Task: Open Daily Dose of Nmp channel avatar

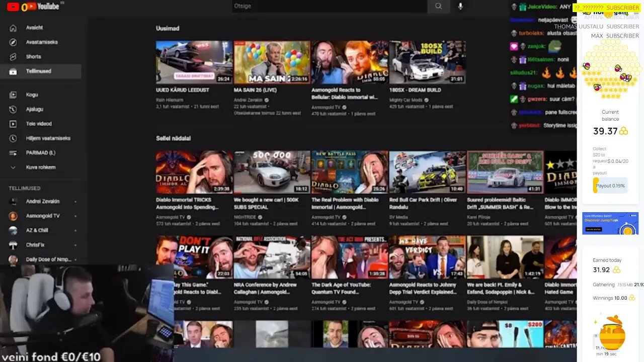Action: coord(14,259)
